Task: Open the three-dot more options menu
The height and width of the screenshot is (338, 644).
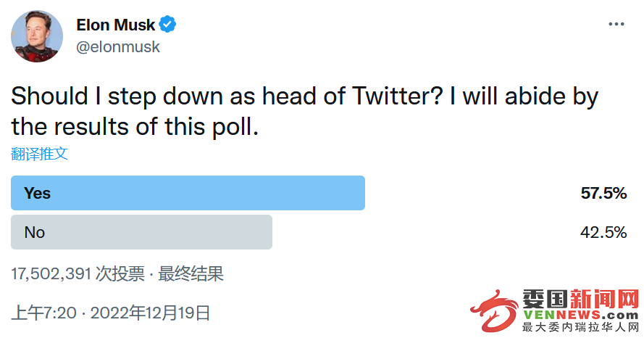Action: coord(616,24)
